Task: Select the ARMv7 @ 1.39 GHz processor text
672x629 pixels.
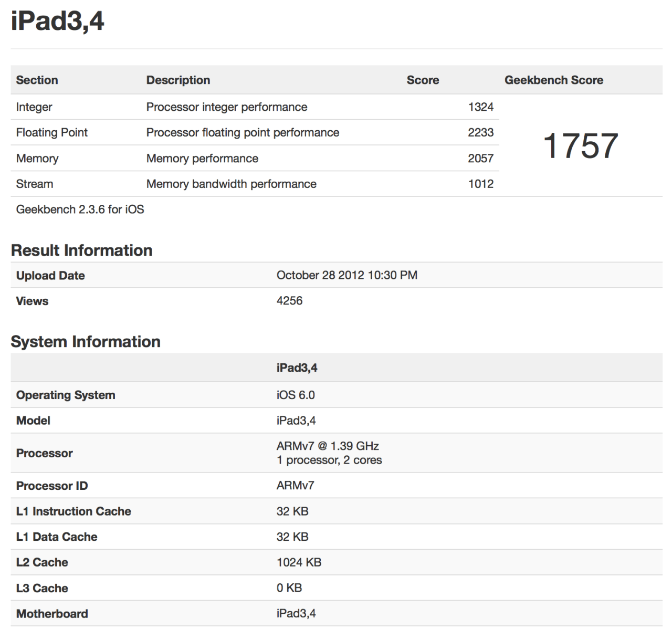Action: coord(328,446)
